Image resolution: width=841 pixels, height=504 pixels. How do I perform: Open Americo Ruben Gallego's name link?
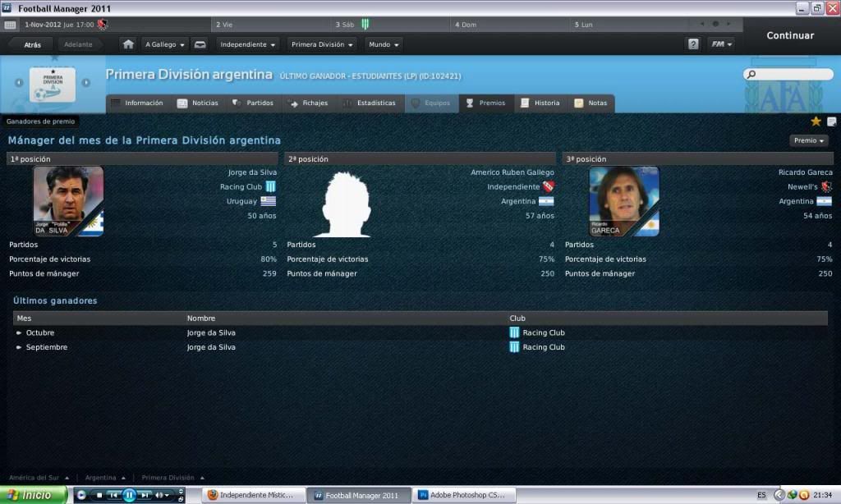(512, 172)
